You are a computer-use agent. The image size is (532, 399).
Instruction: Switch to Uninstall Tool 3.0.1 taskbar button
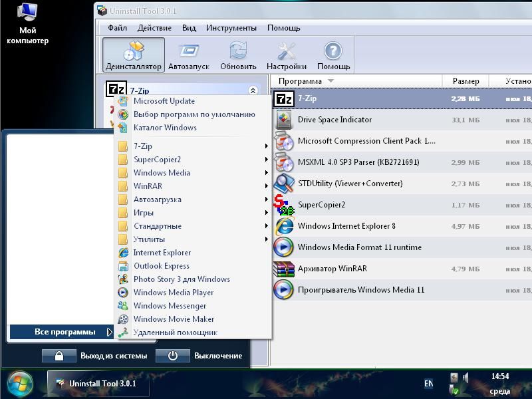pos(98,384)
